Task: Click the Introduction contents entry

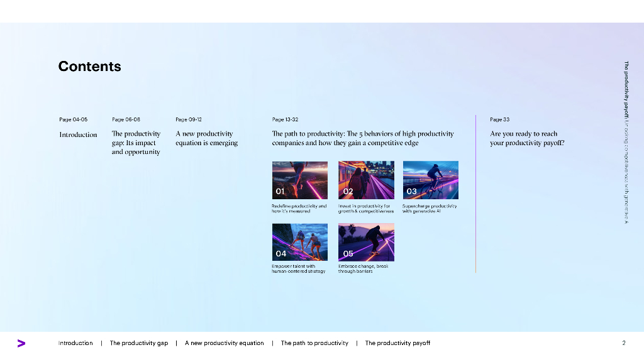Action: coord(78,134)
